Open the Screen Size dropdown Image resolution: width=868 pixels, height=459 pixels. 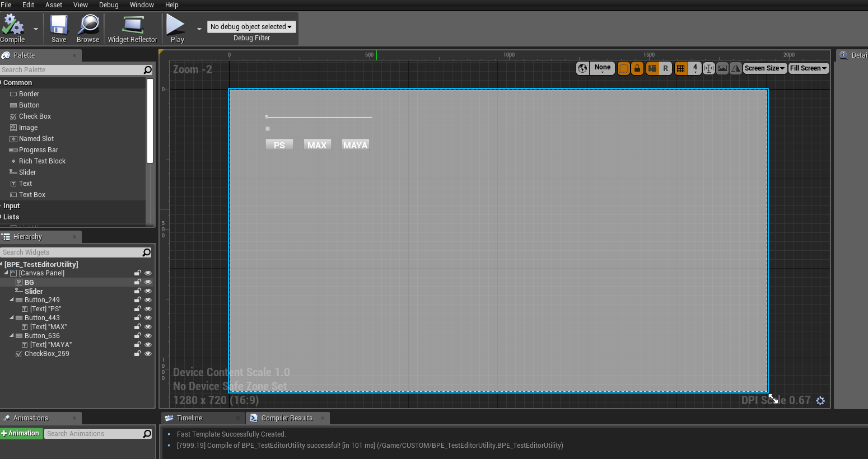click(x=764, y=68)
